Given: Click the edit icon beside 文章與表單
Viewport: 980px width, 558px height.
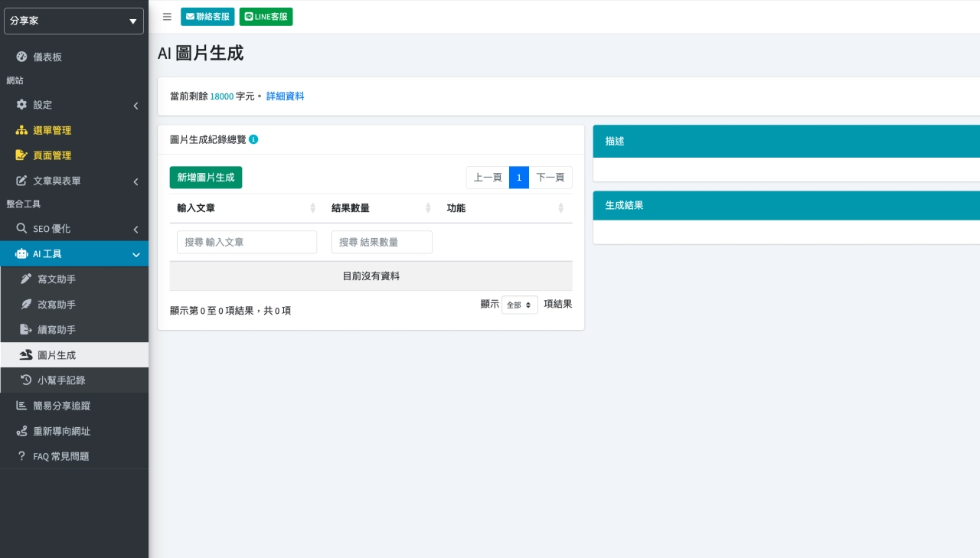Looking at the screenshot, I should (x=21, y=181).
